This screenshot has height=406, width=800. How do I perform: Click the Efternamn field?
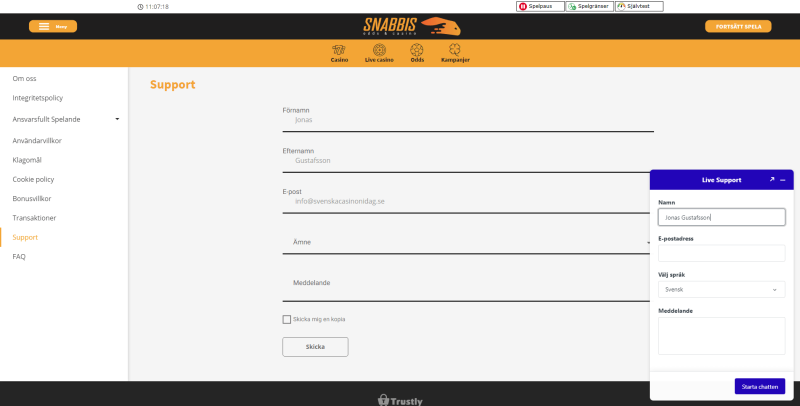[468, 162]
